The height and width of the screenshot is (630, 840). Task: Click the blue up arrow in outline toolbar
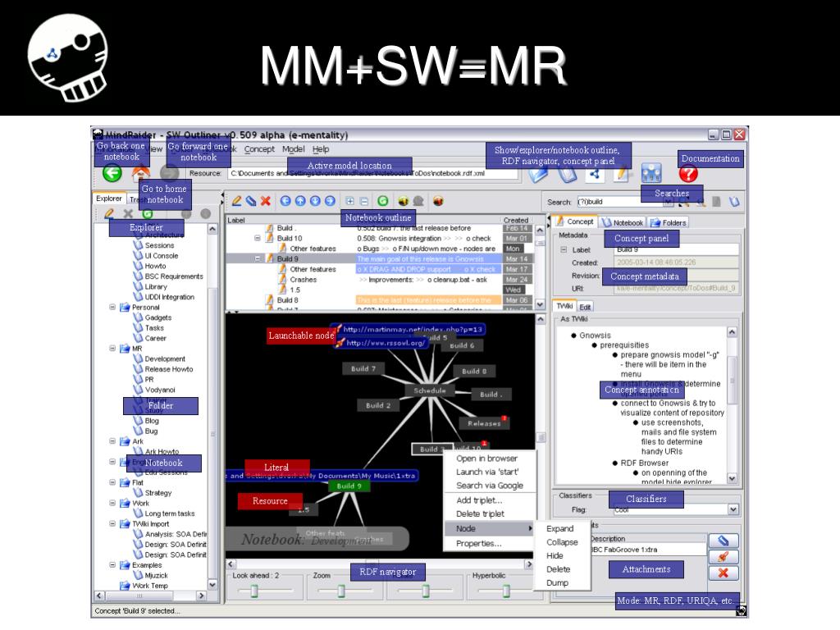(x=300, y=201)
